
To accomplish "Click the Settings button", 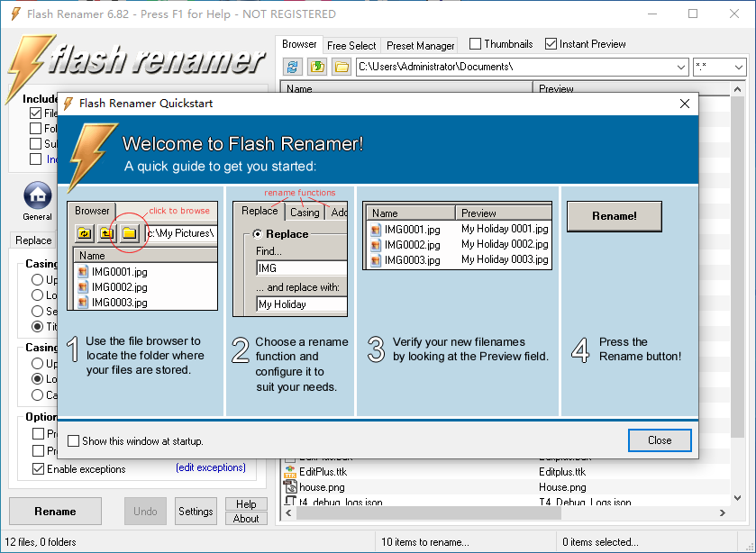I will click(x=196, y=512).
